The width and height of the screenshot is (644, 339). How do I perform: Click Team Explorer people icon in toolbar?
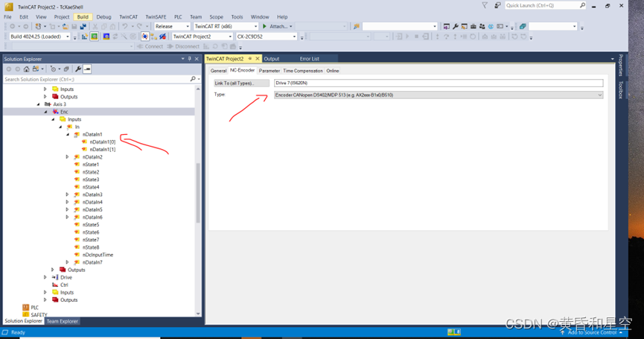[x=482, y=26]
